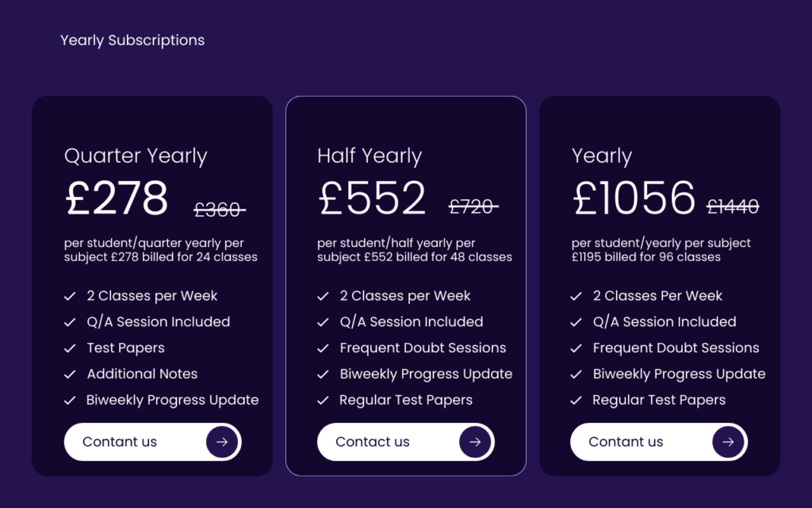The image size is (812, 508).
Task: Click Q/A Session Included in Half Yearly card
Action: point(412,322)
